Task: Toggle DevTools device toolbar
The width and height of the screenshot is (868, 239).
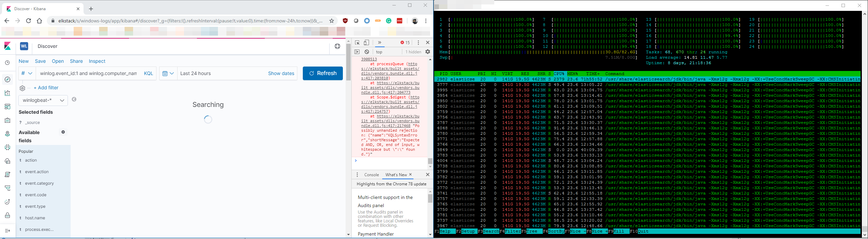Action: coord(366,42)
